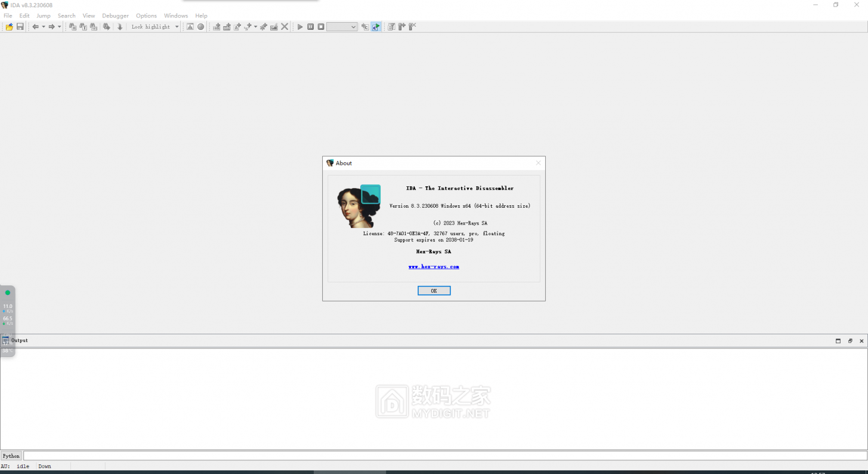Open the back-arrow history dropdown
The height and width of the screenshot is (474, 868).
point(44,27)
